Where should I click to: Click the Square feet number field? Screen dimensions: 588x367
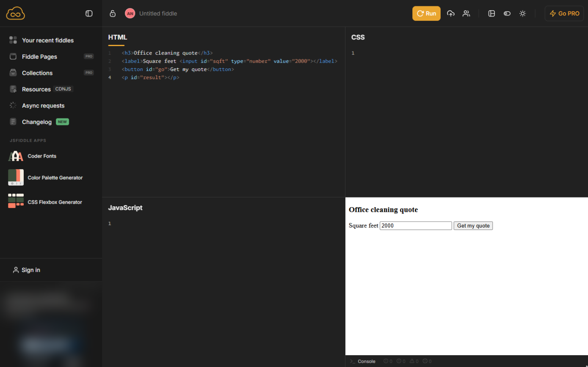416,226
